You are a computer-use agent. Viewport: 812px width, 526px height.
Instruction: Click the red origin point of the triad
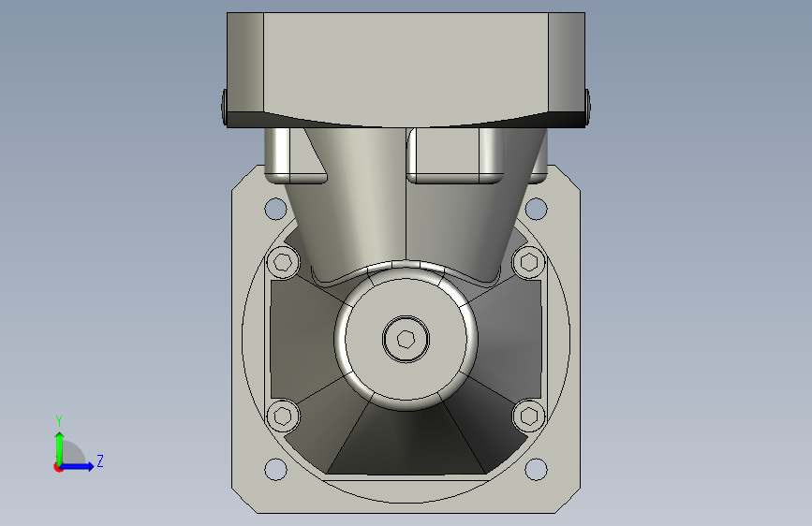point(58,467)
